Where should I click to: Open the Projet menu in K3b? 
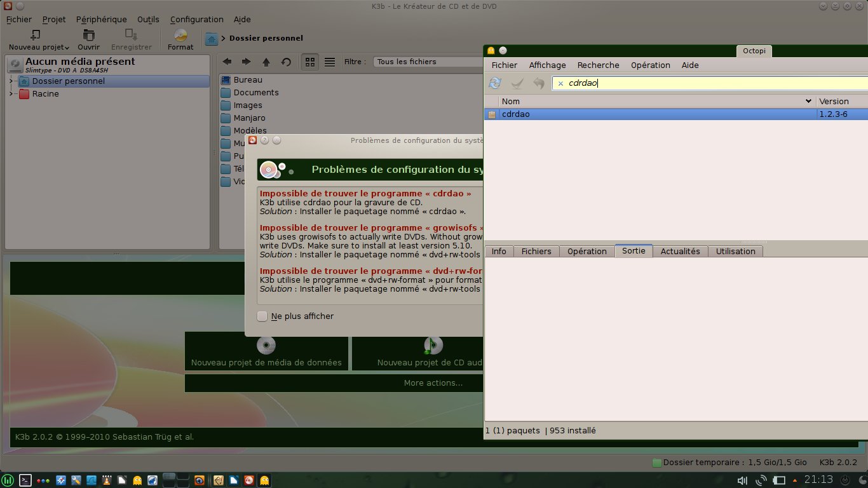click(x=54, y=19)
